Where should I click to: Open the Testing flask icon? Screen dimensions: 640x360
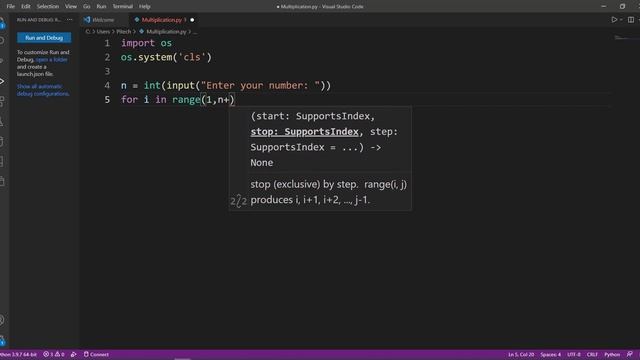2,121
